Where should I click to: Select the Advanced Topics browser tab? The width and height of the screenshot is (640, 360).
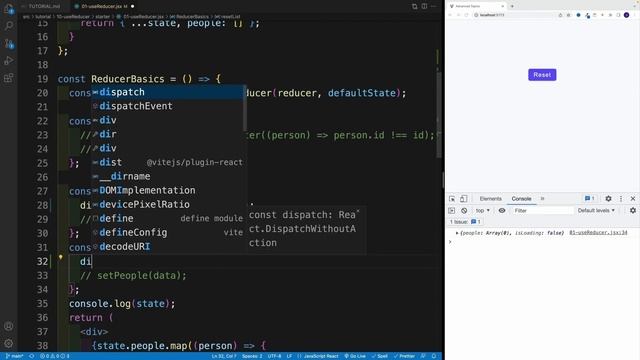pos(476,6)
